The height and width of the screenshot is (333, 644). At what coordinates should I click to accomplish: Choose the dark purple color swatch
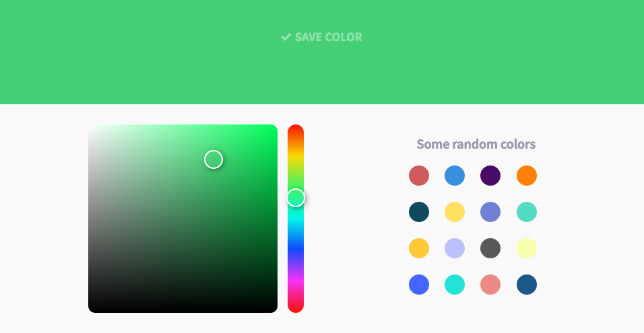coord(490,176)
